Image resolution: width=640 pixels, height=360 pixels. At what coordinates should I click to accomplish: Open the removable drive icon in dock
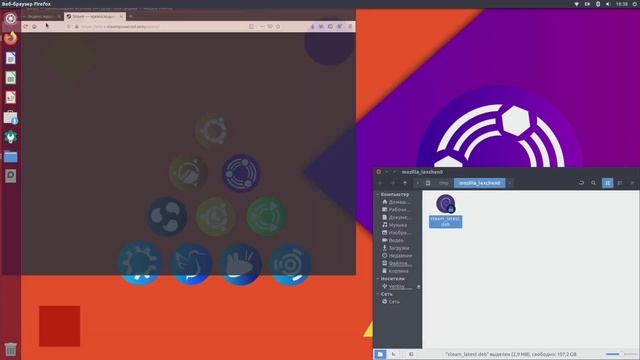[11, 176]
